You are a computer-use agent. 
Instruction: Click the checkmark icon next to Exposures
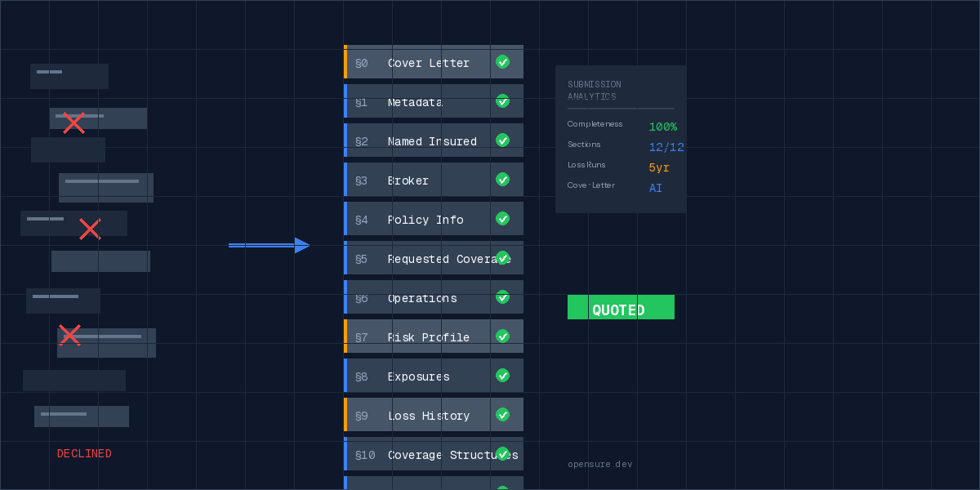click(x=502, y=376)
